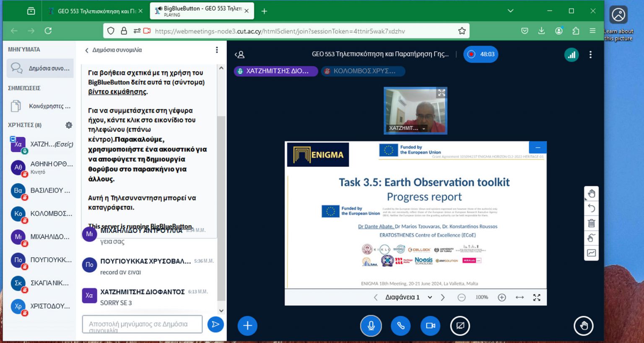
Task: Open the whiteboard chart tool icon
Action: [591, 253]
